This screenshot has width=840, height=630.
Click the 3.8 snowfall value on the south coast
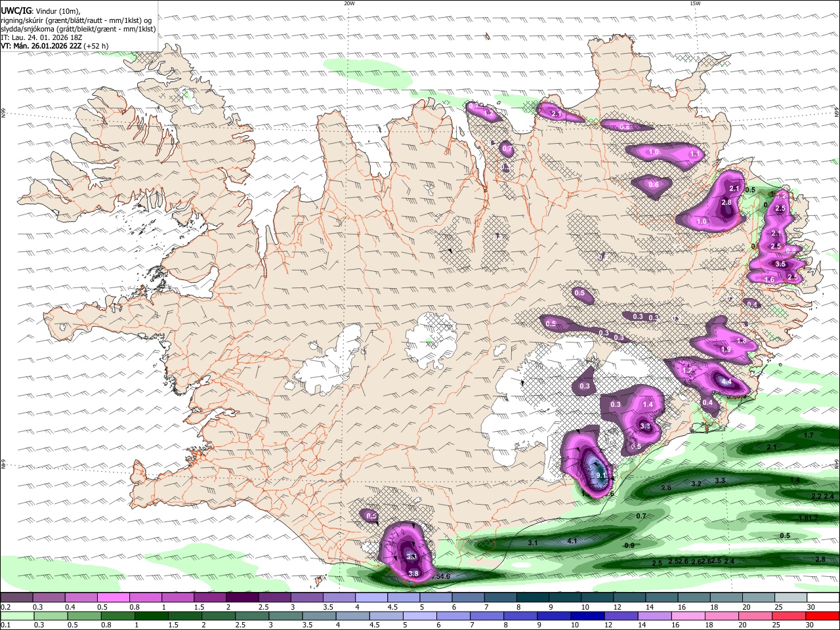413,574
